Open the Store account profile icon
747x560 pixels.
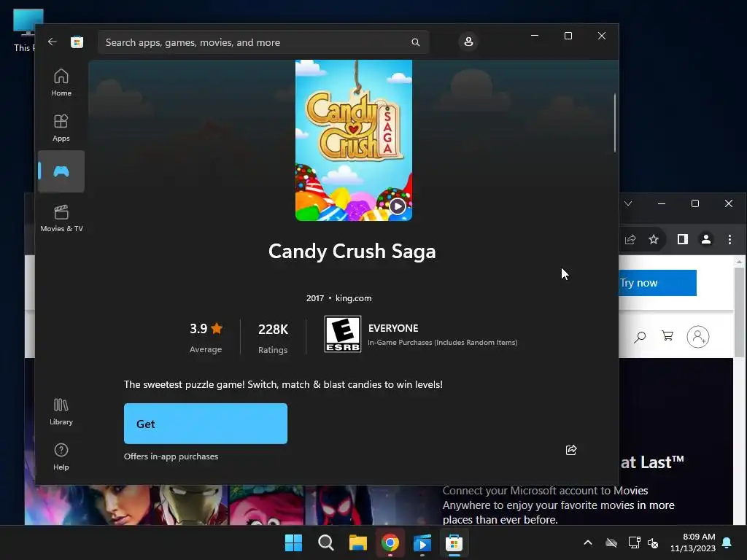pos(468,42)
